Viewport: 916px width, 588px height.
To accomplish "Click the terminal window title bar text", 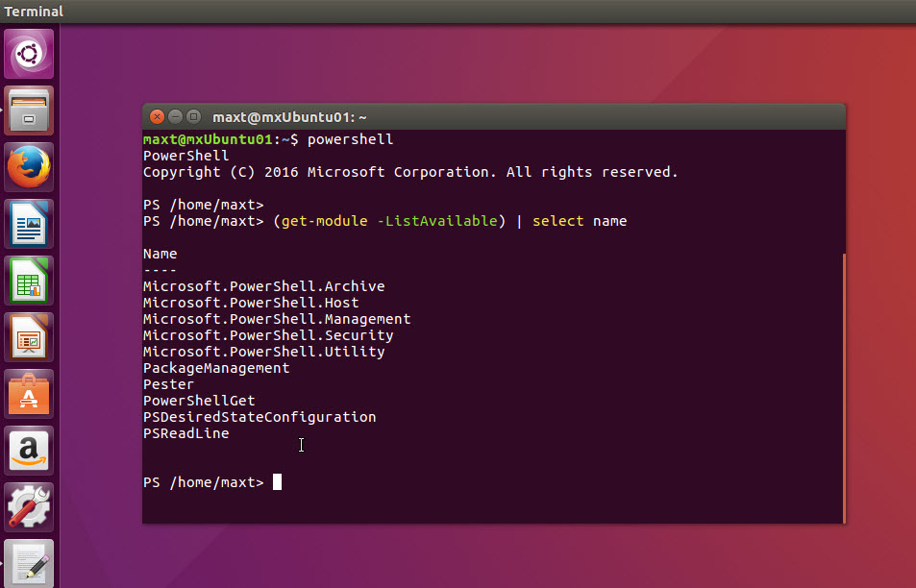I will point(289,117).
